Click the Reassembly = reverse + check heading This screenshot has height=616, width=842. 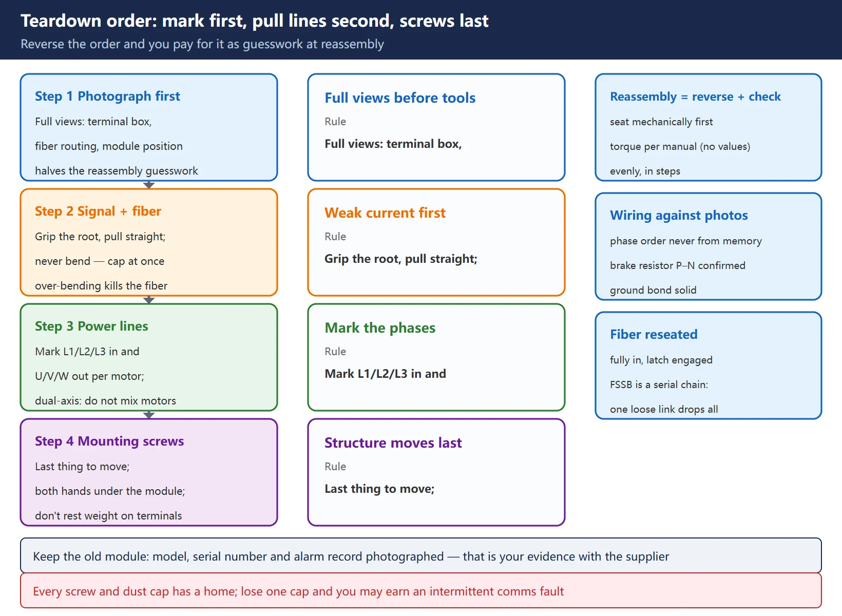click(x=695, y=97)
